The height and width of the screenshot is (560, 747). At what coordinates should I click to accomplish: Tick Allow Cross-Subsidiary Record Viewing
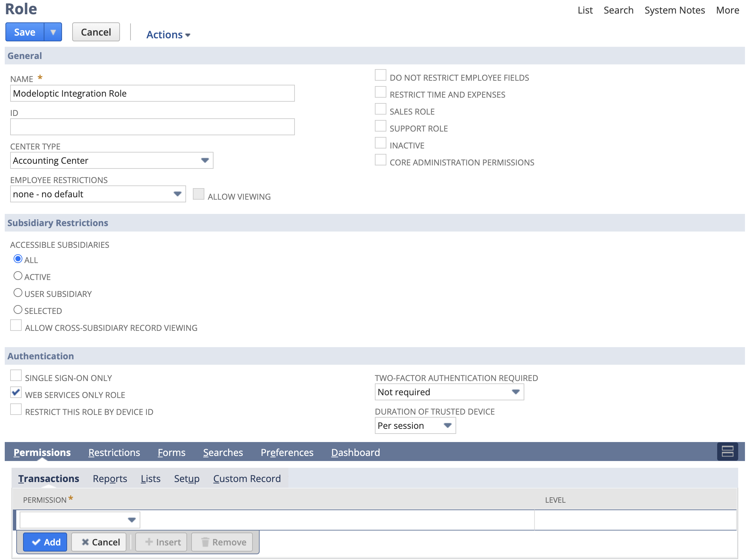click(x=16, y=325)
